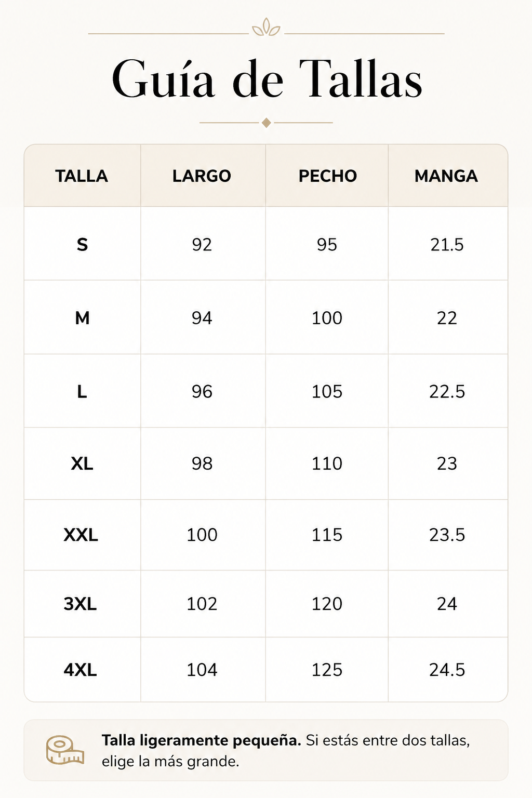Click the Guía de Tallas heading
The image size is (532, 798).
tap(267, 79)
